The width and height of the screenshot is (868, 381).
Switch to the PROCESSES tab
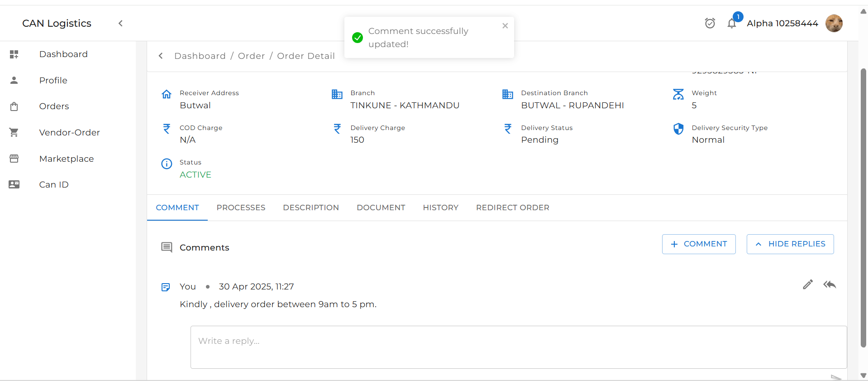(241, 207)
